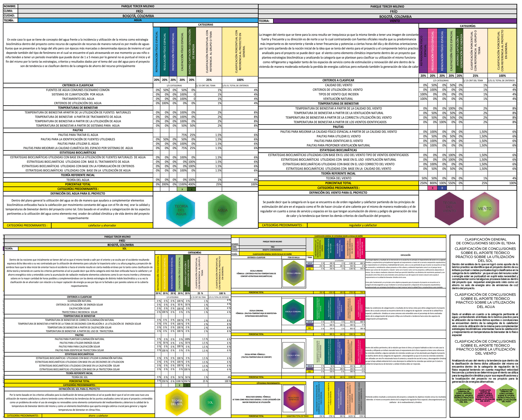Image resolution: width=522 pixels, height=420 pixels.
Task: Click 'SISTEMAS DE CLIMATIZACIÓN POR AGUA' row label
Action: click(78, 94)
